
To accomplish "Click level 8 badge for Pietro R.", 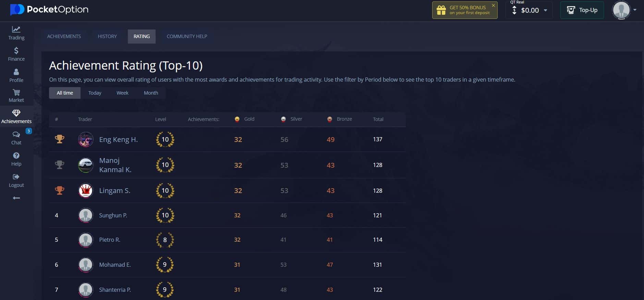I will [165, 240].
